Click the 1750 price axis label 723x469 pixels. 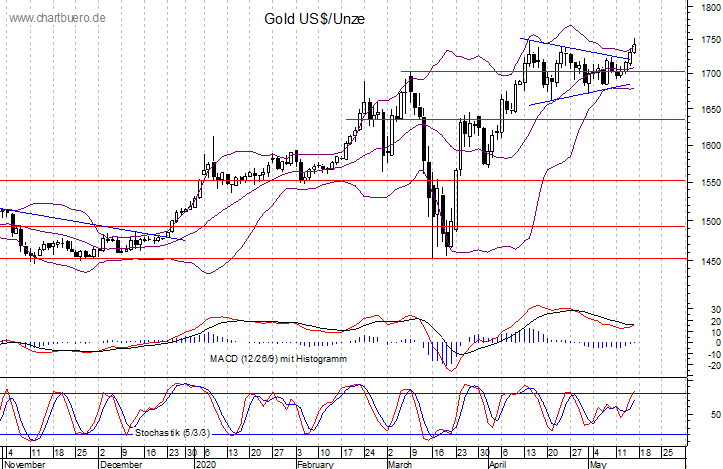click(711, 40)
